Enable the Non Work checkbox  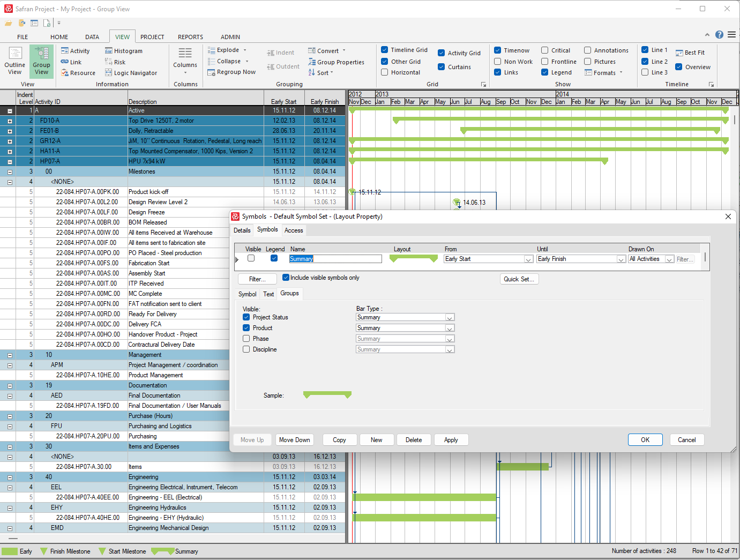tap(497, 62)
